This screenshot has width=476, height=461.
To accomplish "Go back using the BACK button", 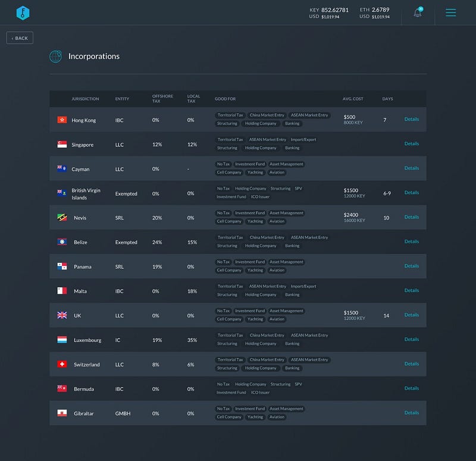I will point(20,38).
